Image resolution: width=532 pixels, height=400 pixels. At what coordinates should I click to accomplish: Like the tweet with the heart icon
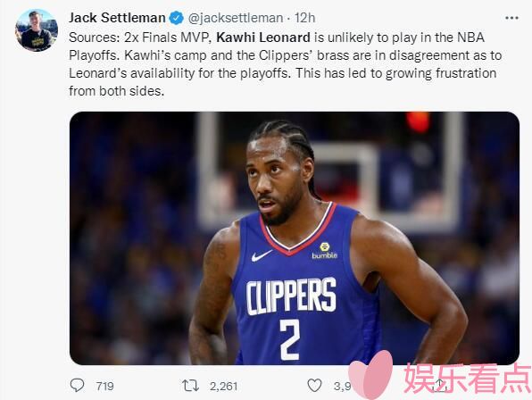(314, 386)
